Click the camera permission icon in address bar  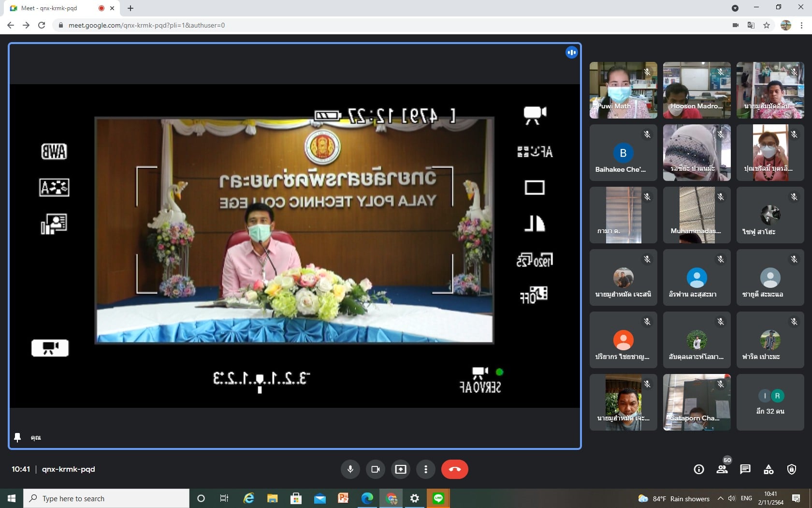pos(736,25)
